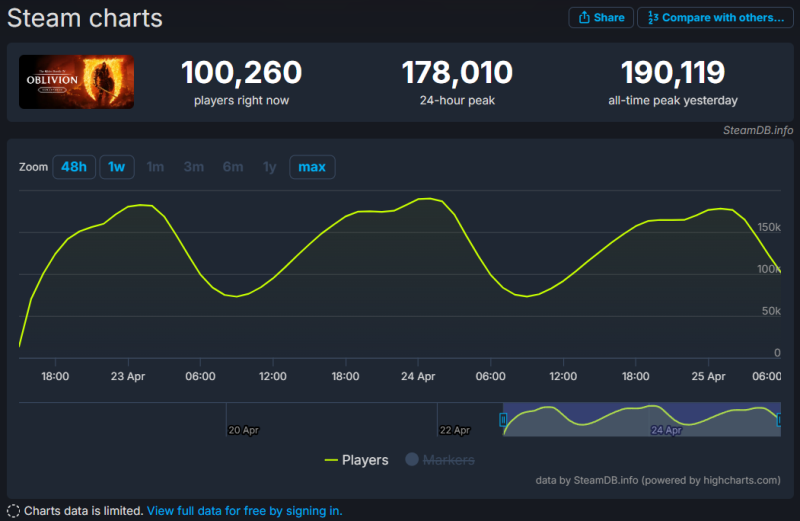Click the Markers legend circle icon
This screenshot has height=521, width=800.
click(411, 460)
